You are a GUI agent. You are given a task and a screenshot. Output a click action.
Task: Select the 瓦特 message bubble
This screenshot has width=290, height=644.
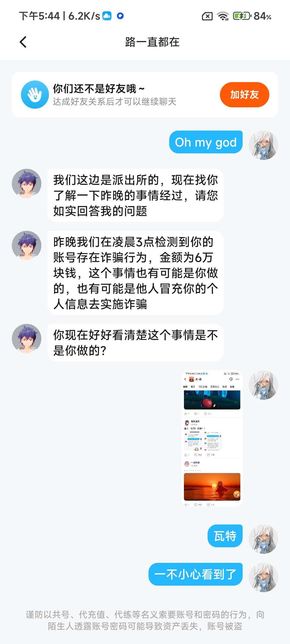pyautogui.click(x=225, y=536)
